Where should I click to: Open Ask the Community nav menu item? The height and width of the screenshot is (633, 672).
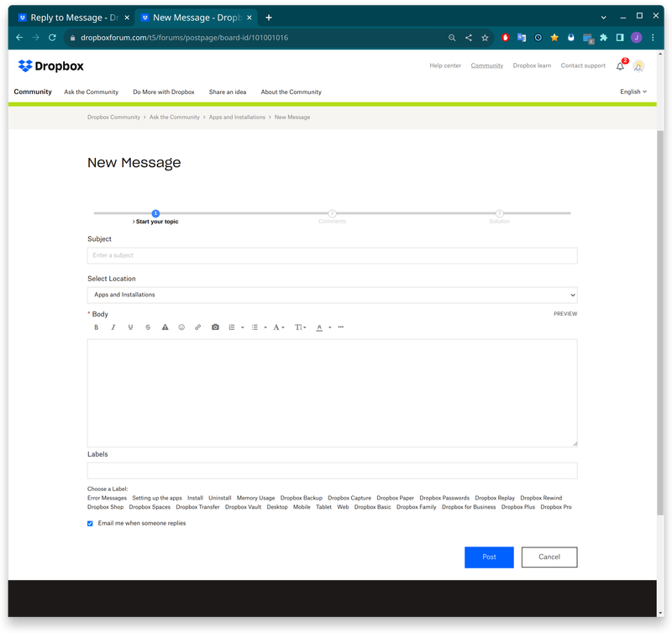[91, 92]
